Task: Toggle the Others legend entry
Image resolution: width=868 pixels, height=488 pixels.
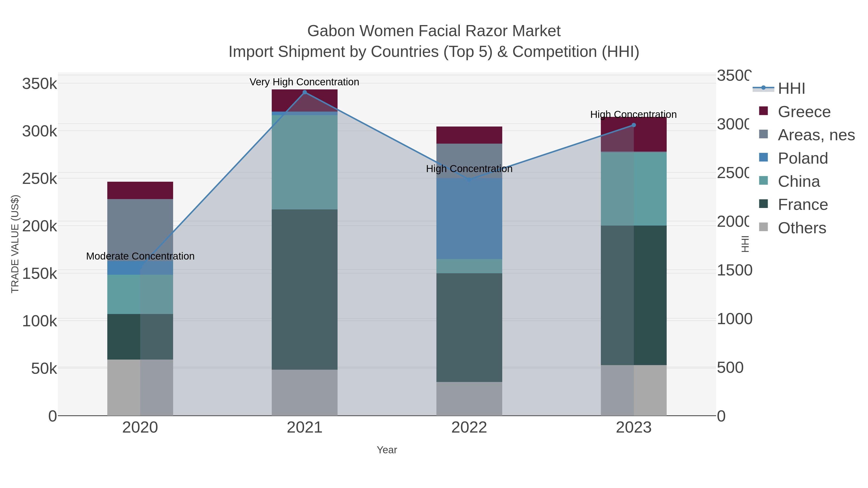Action: pyautogui.click(x=792, y=228)
